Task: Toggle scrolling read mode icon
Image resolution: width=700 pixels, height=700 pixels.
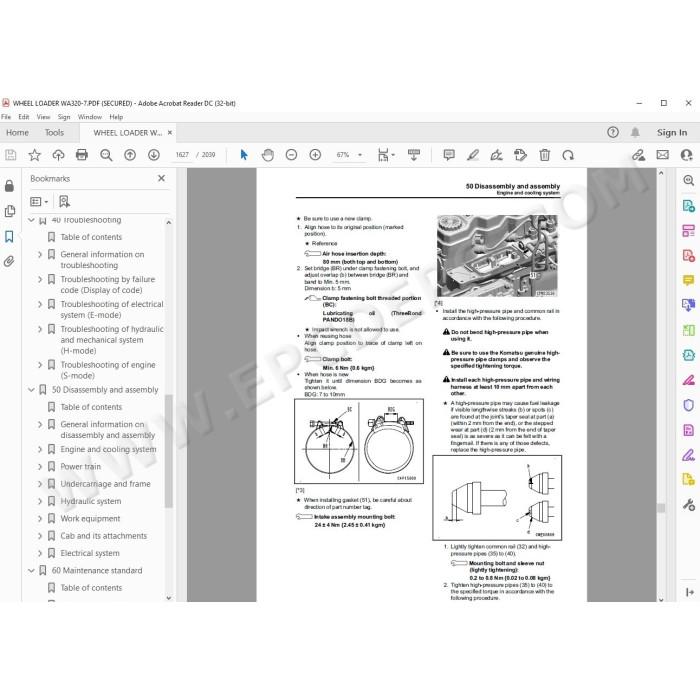Action: (414, 155)
